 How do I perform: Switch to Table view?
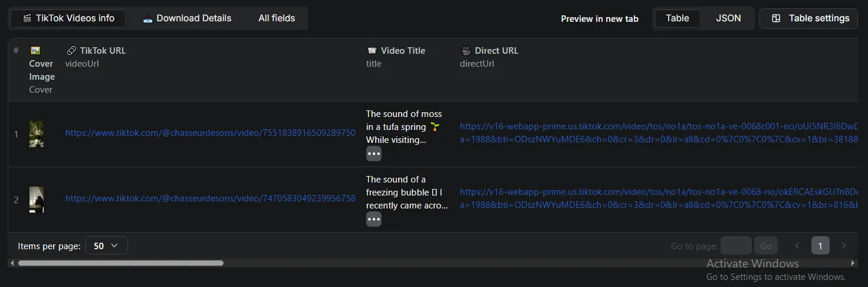click(x=677, y=18)
